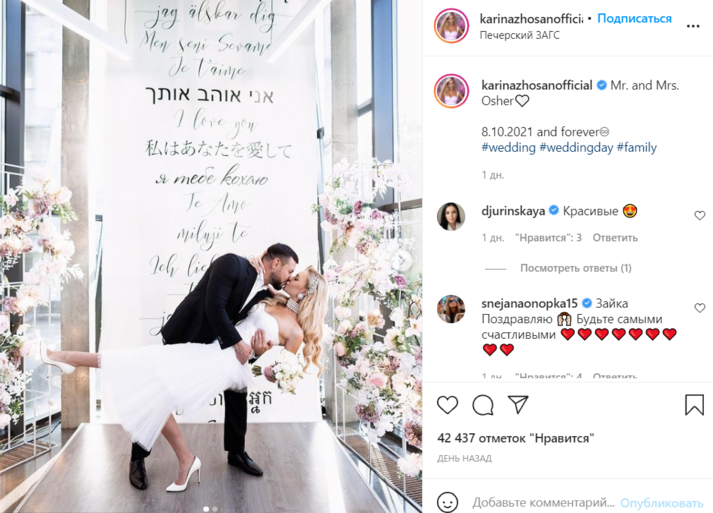
Task: Like the post with the heart icon
Action: click(x=447, y=404)
